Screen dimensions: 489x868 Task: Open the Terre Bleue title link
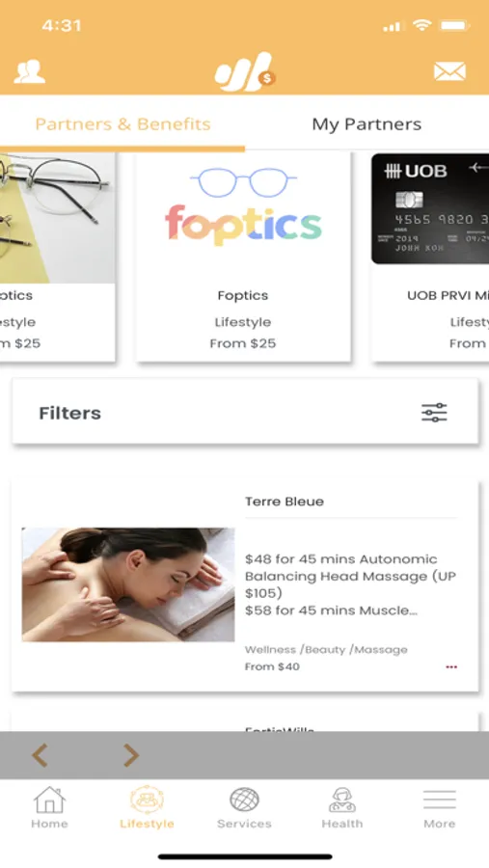(x=285, y=502)
